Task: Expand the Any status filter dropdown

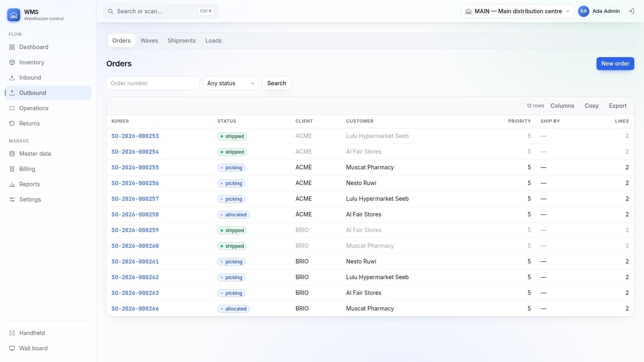Action: click(x=231, y=83)
